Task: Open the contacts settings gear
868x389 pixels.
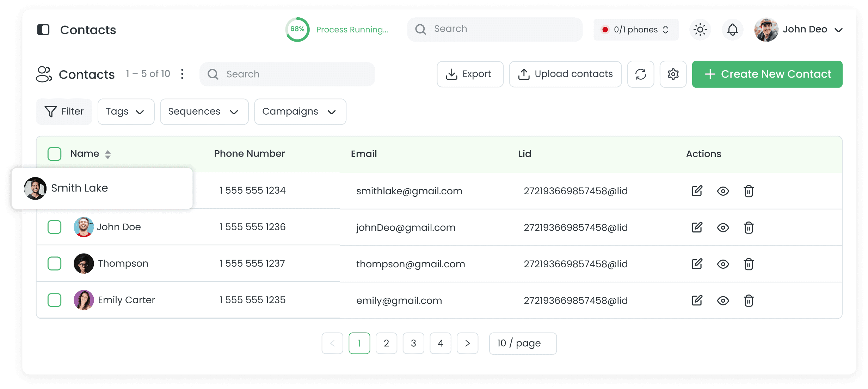Action: (673, 74)
